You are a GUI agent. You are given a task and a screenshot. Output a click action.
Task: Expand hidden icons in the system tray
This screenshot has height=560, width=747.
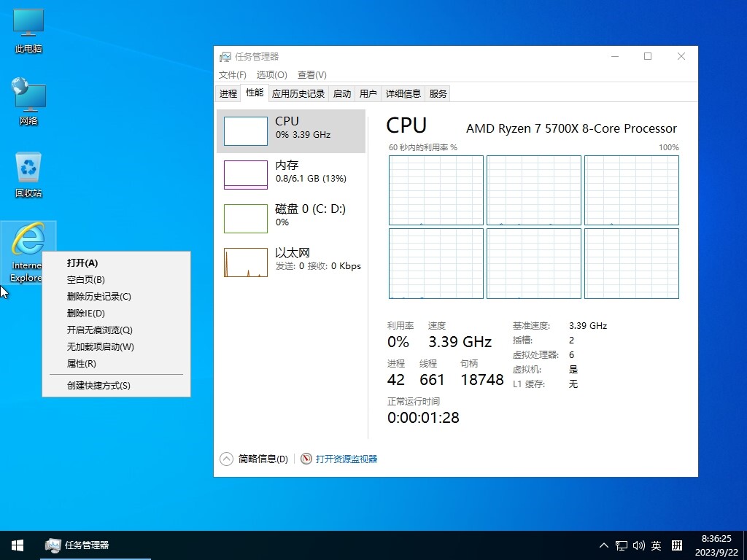click(603, 545)
